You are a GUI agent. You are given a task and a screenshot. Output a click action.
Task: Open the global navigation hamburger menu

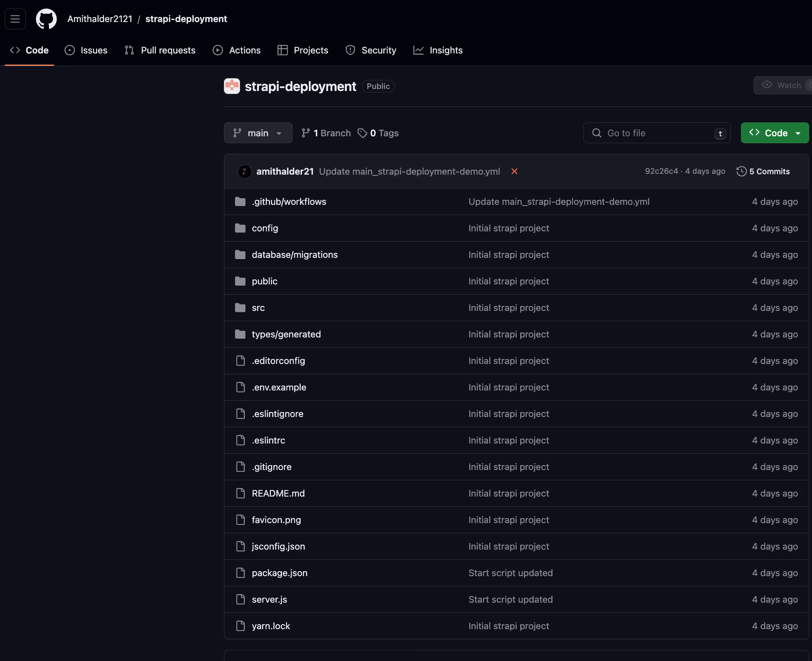point(15,19)
